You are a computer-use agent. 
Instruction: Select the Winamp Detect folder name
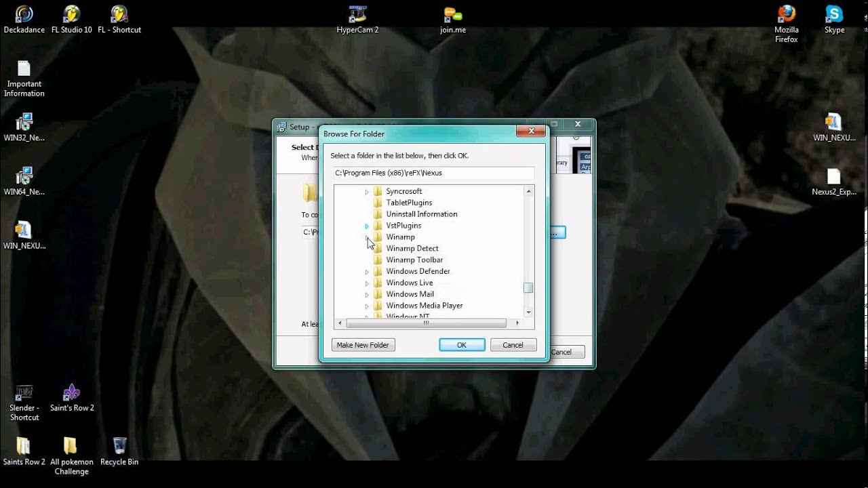[412, 248]
